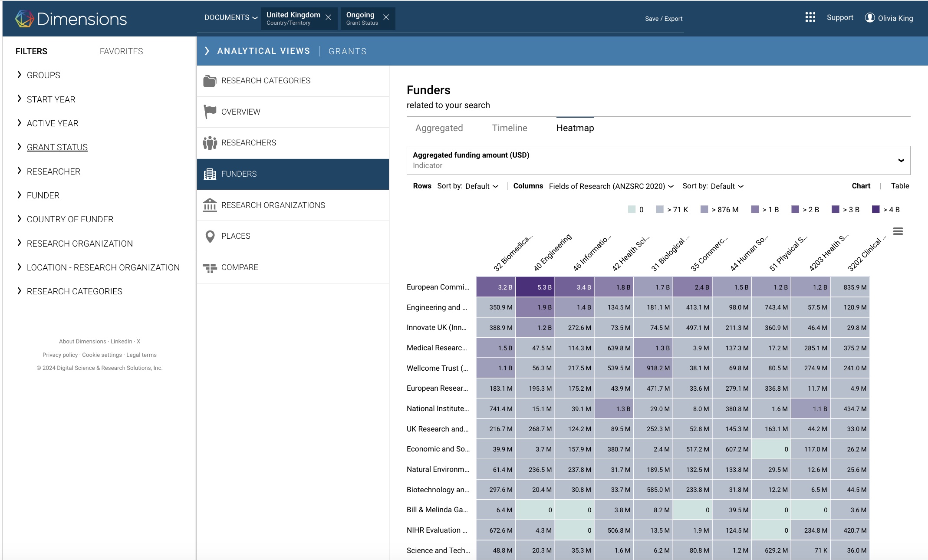
Task: Expand the Research Organization filter
Action: 19,243
